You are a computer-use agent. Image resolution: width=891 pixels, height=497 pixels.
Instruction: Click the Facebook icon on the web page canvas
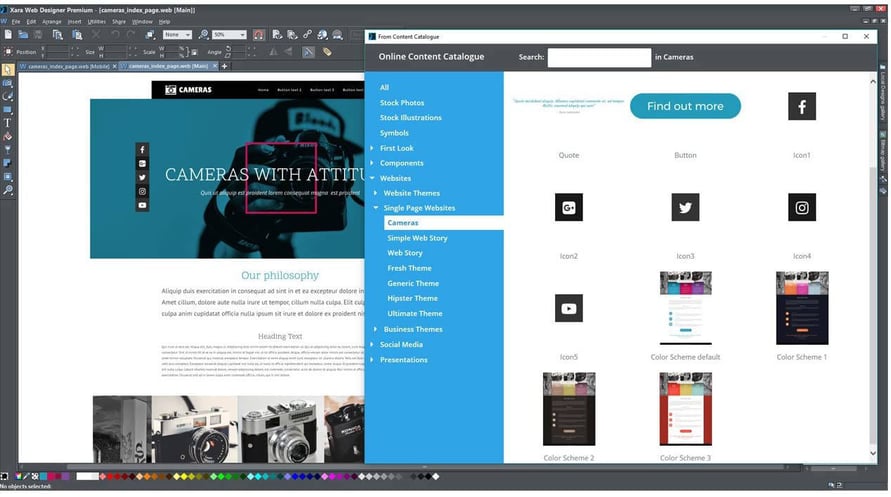[x=142, y=150]
